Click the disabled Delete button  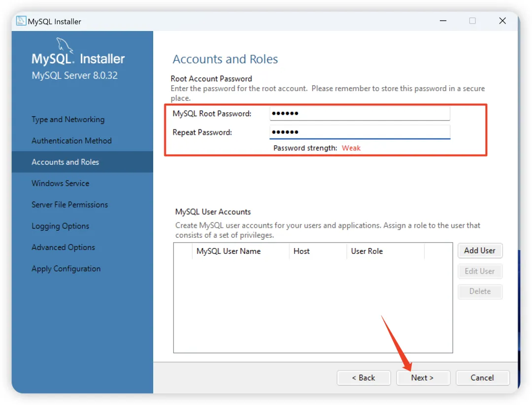[x=480, y=291]
